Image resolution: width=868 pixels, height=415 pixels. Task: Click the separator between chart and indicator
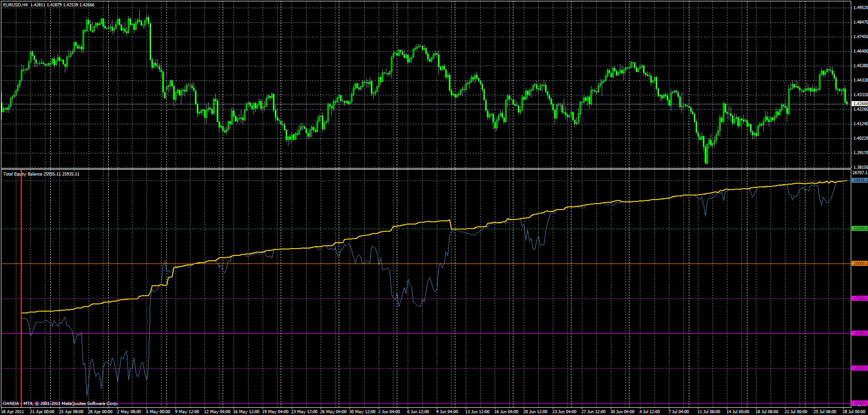pyautogui.click(x=425, y=169)
